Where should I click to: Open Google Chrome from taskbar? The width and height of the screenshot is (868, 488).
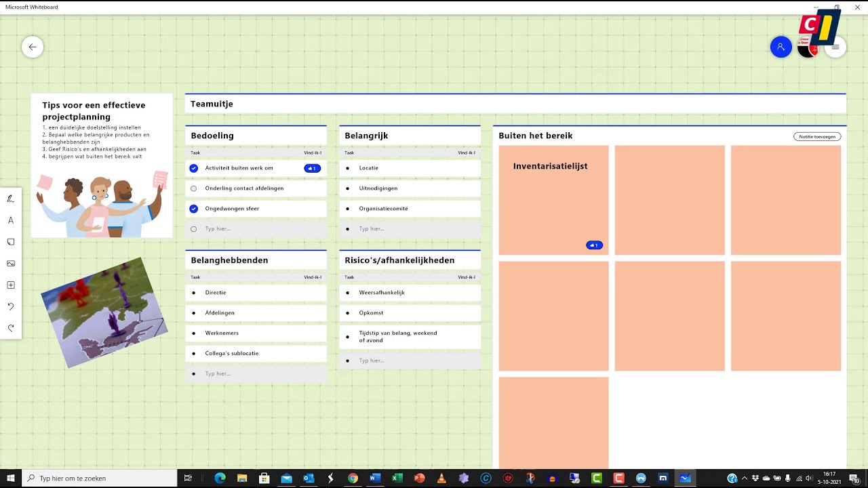353,478
